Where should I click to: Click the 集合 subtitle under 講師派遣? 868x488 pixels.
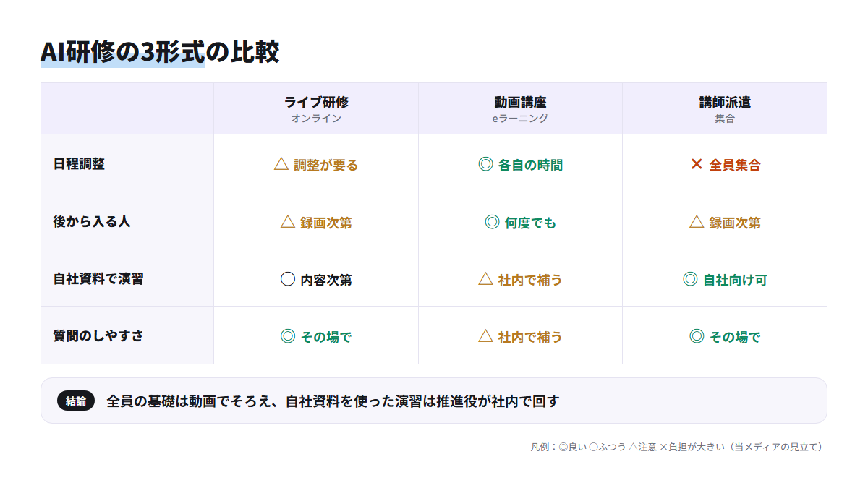coord(725,119)
